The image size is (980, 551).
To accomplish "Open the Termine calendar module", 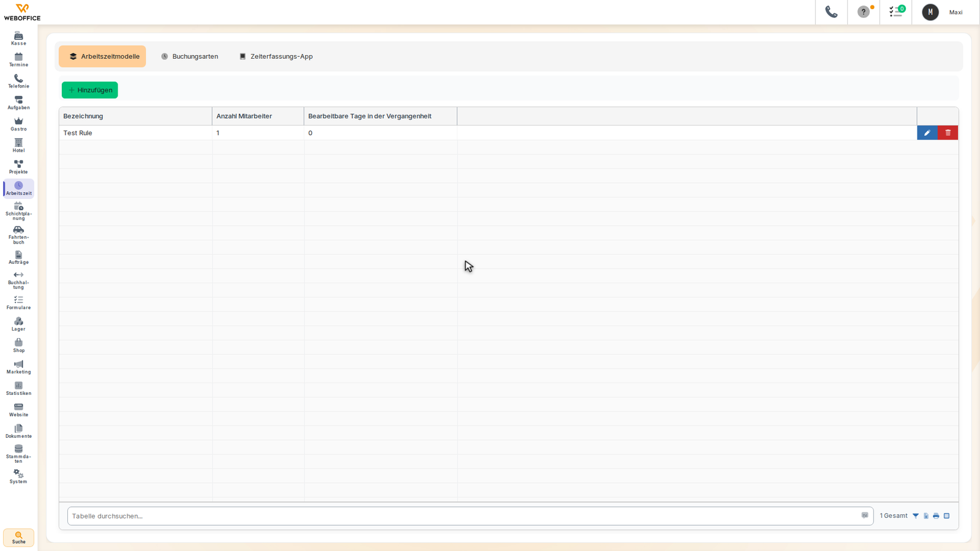I will [18, 59].
